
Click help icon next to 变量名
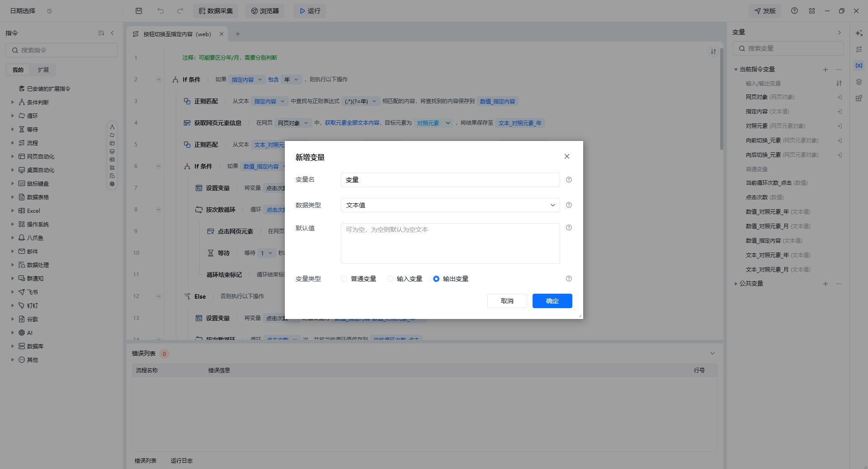[569, 180]
